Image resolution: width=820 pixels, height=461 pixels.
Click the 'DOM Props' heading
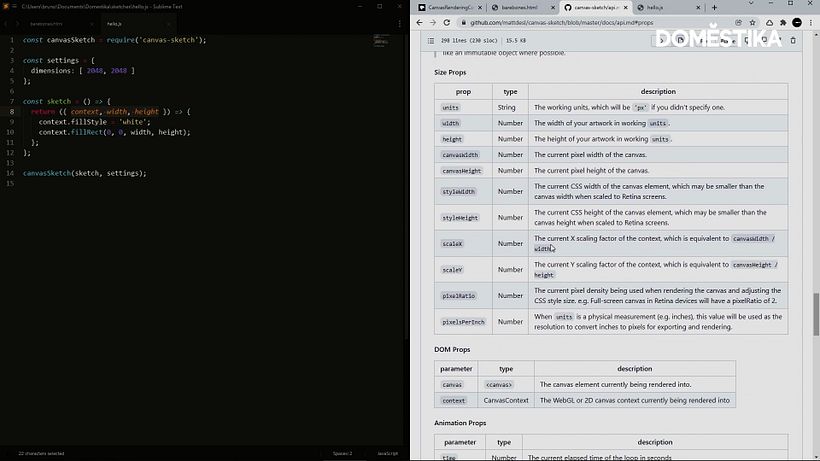point(452,350)
